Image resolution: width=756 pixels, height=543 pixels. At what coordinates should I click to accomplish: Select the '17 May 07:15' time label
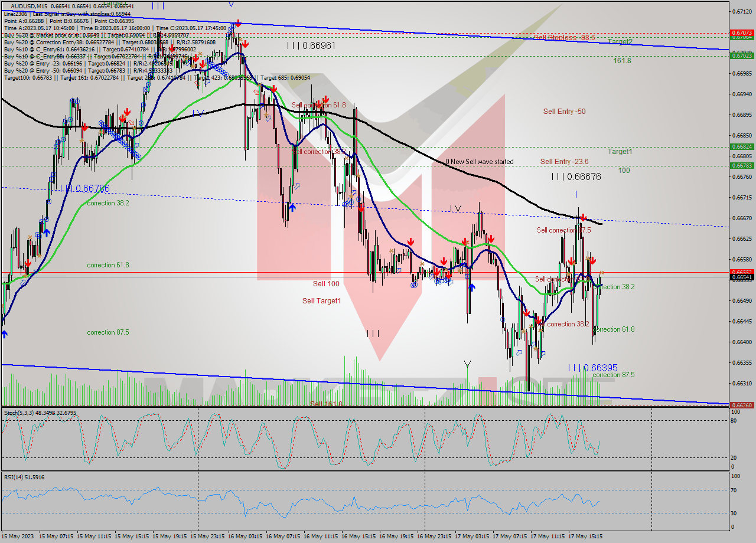click(x=509, y=537)
